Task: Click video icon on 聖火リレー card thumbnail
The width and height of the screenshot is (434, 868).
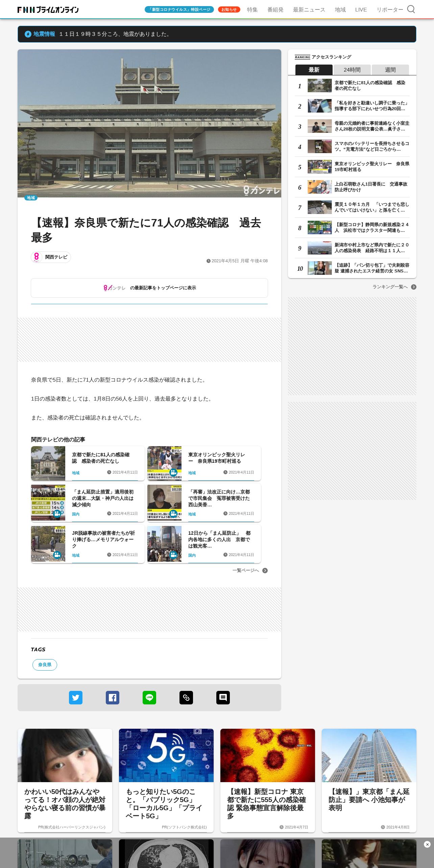Action: [173, 472]
